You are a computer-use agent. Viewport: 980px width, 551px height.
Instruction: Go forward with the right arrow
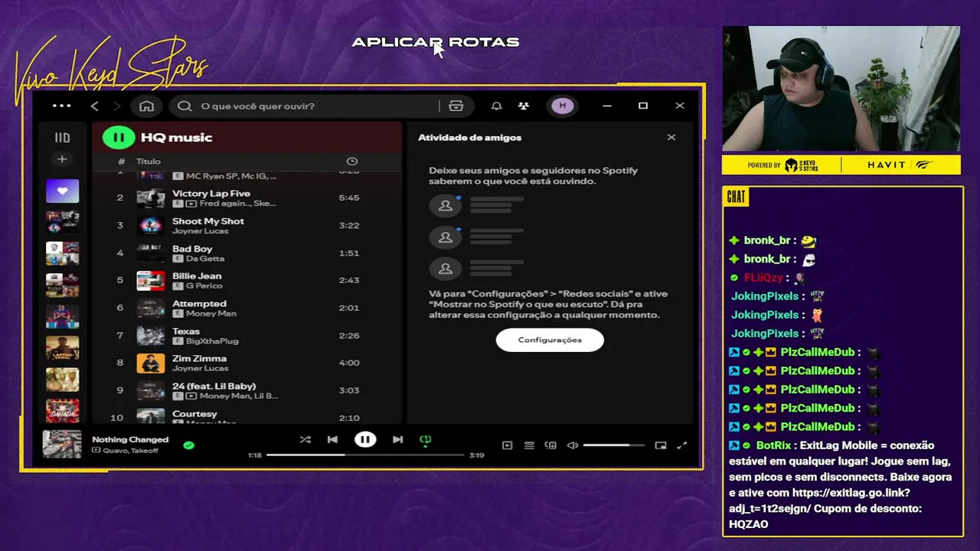[116, 106]
